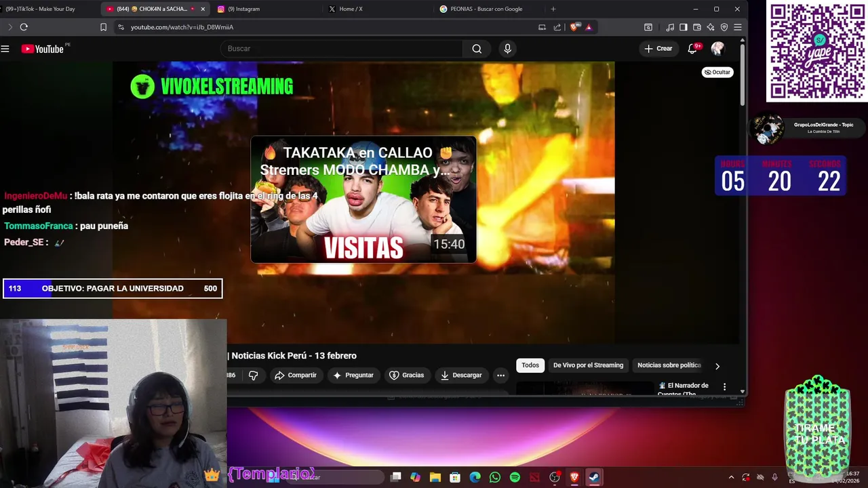Click the Descargar download button
868x488 pixels.
coord(461,375)
